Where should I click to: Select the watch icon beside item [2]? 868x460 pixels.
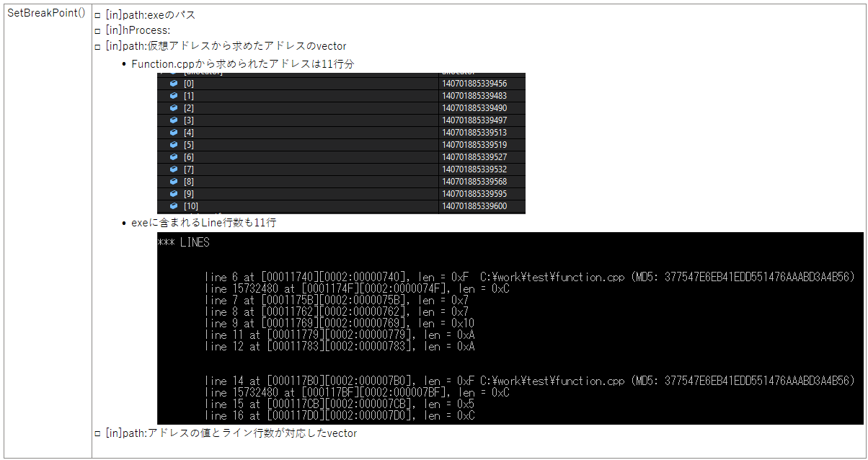click(173, 107)
